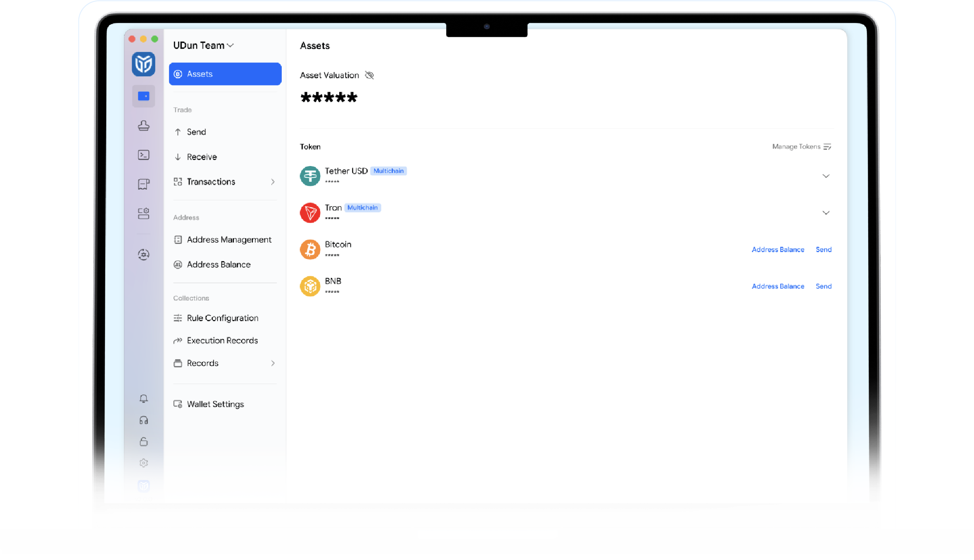
Task: Click the Tether USD token name
Action: [x=346, y=171]
